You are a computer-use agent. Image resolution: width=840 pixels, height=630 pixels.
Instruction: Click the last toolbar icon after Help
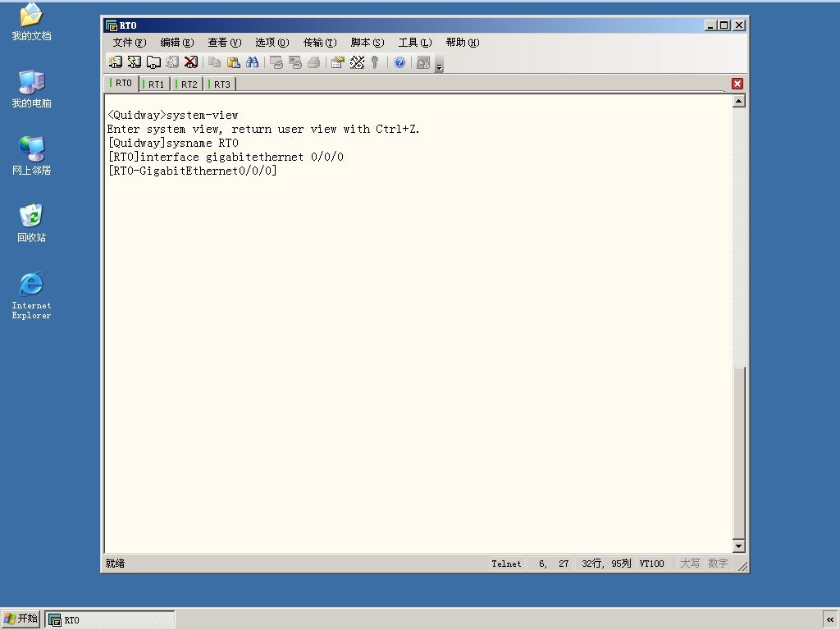(423, 62)
